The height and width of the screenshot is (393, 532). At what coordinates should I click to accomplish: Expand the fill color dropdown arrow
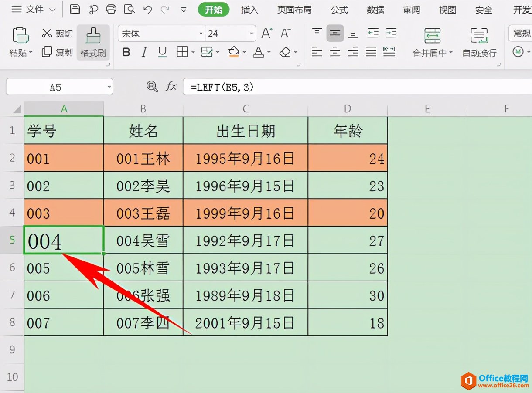click(245, 53)
